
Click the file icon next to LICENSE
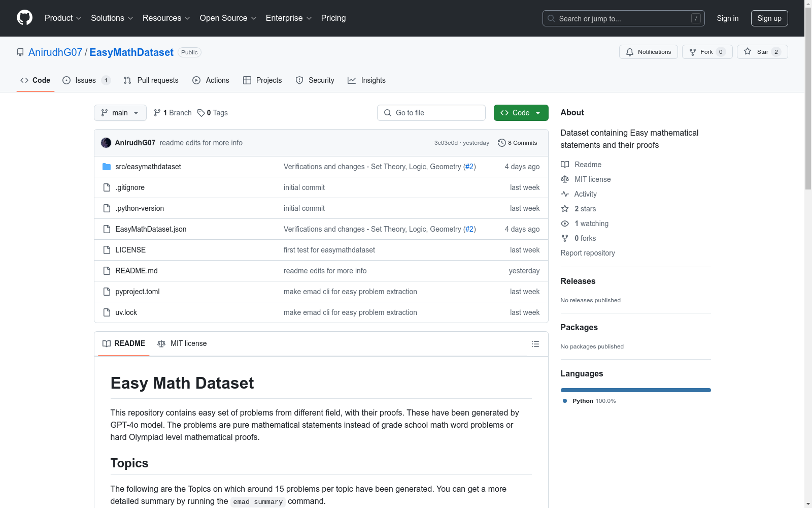coord(107,250)
